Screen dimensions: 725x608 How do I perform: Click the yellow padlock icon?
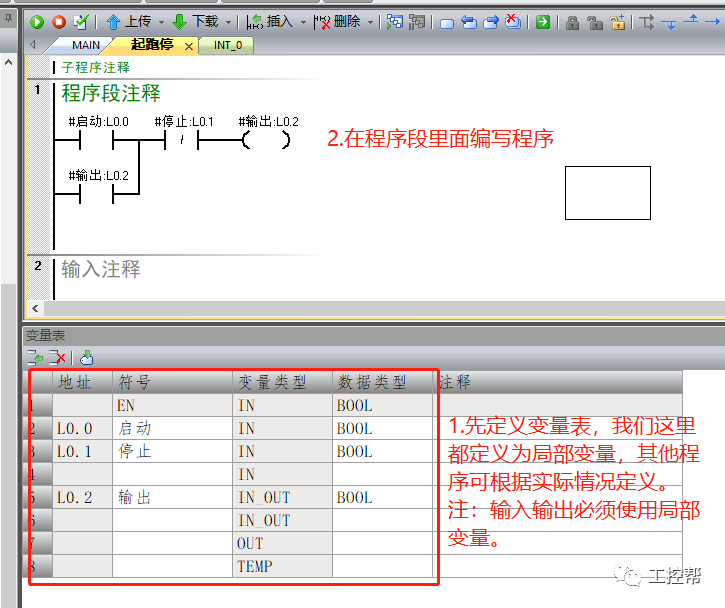click(x=617, y=22)
